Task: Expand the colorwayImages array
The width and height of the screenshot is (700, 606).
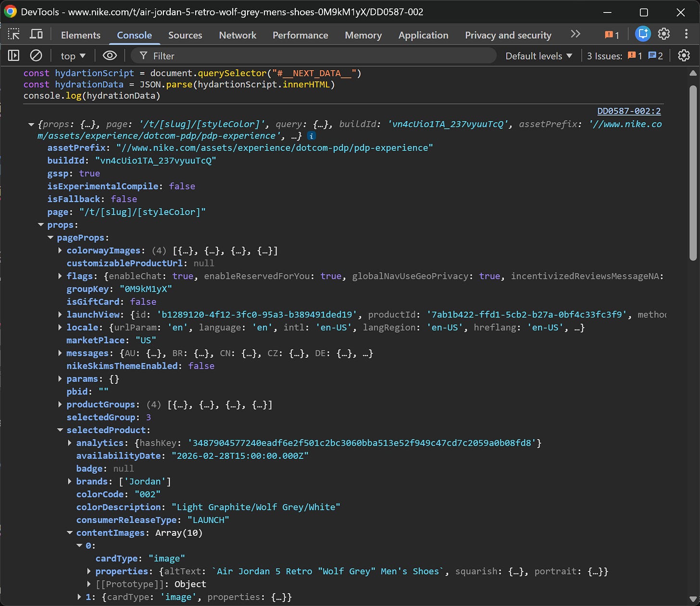Action: 60,251
